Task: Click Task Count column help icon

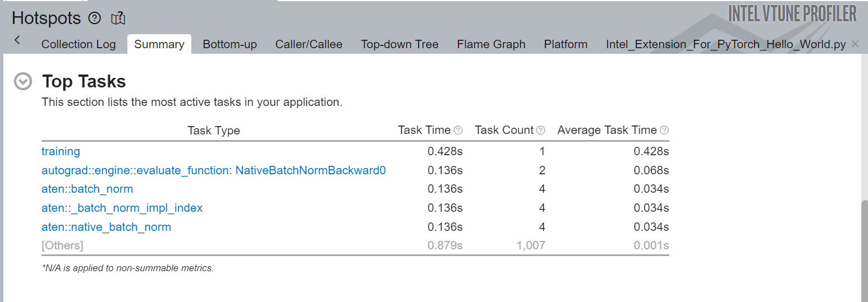Action: pyautogui.click(x=540, y=130)
